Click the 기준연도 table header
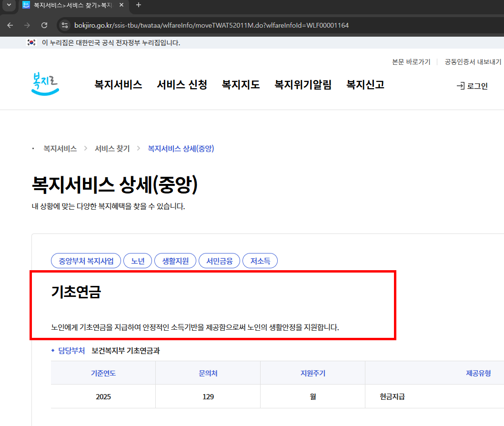 click(x=103, y=373)
